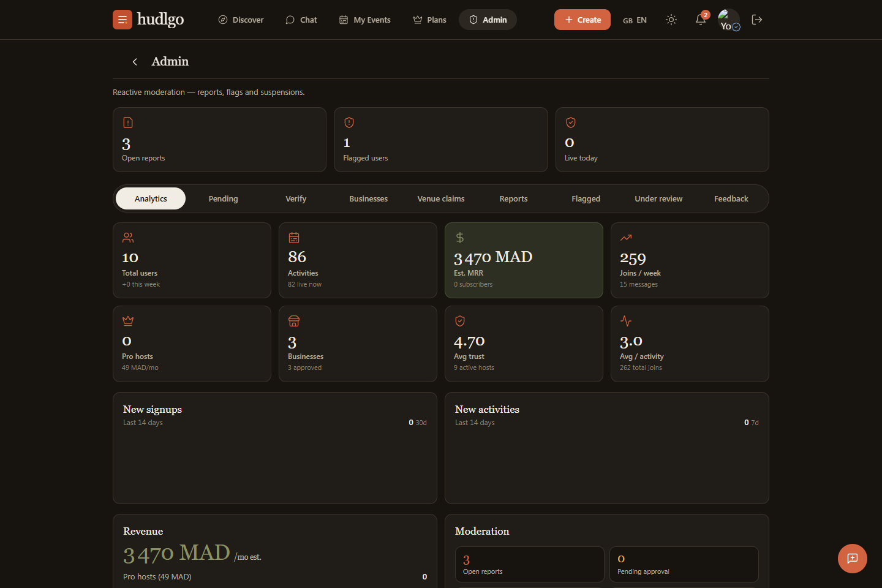Switch to the Venue claims tab
Viewport: 882px width, 588px height.
click(x=441, y=198)
